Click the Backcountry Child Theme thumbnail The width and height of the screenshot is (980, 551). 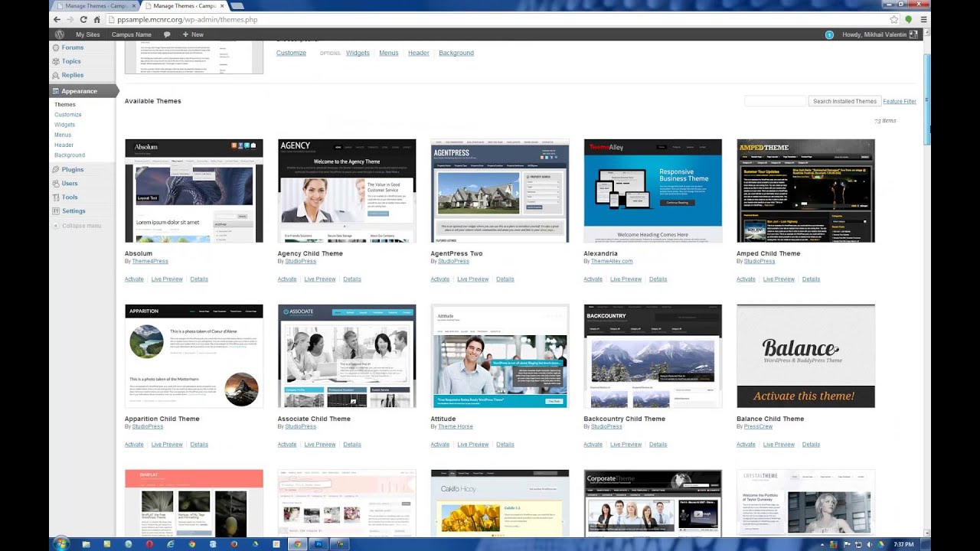(653, 356)
